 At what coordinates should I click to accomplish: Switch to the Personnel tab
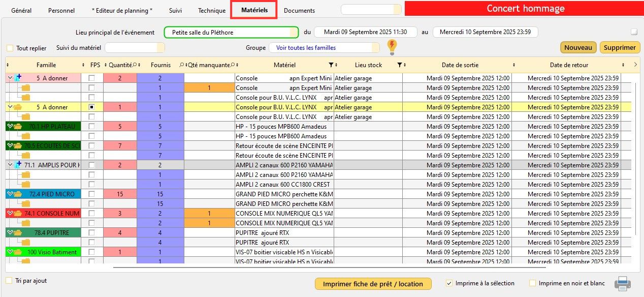pos(61,11)
